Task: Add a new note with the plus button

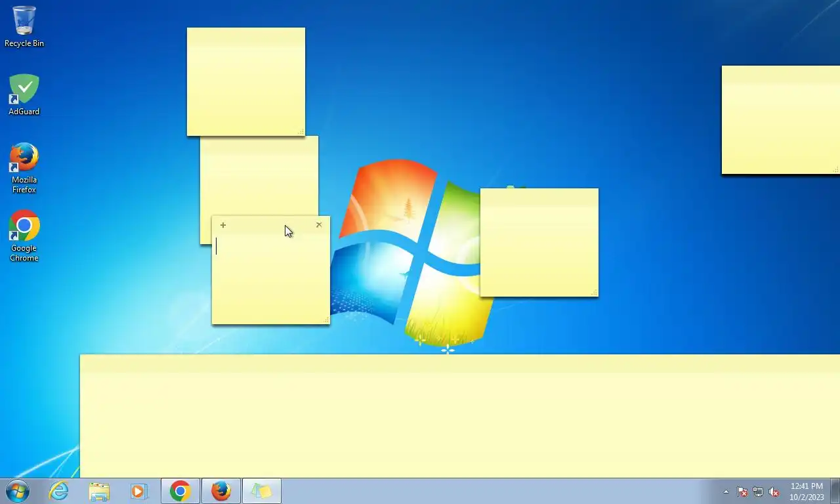Action: (x=223, y=225)
